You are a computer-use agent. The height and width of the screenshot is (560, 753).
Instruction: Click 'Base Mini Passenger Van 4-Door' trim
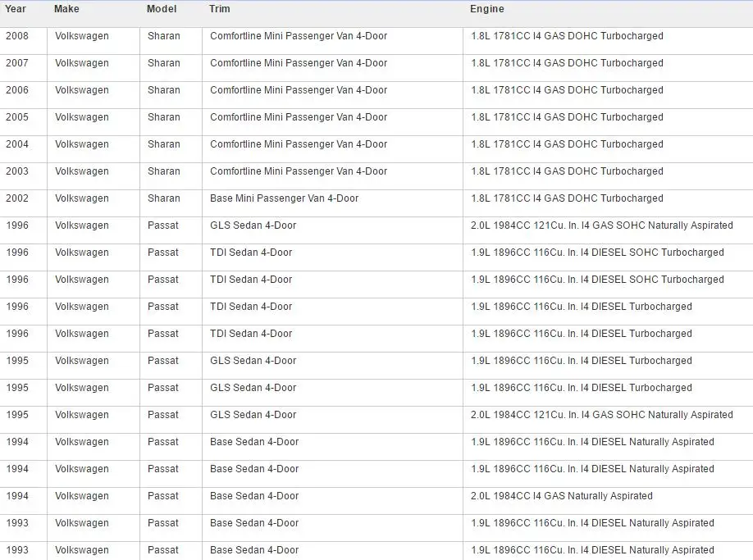284,198
